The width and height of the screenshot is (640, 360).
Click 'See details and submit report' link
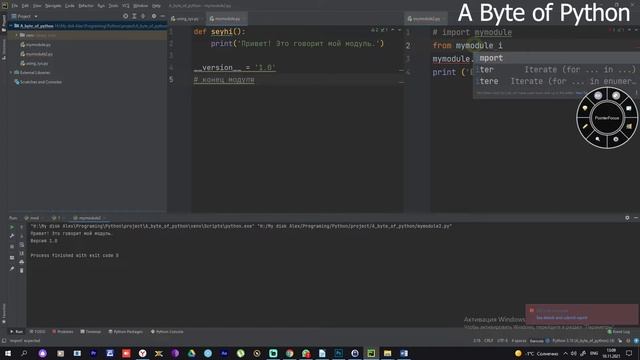(x=562, y=318)
